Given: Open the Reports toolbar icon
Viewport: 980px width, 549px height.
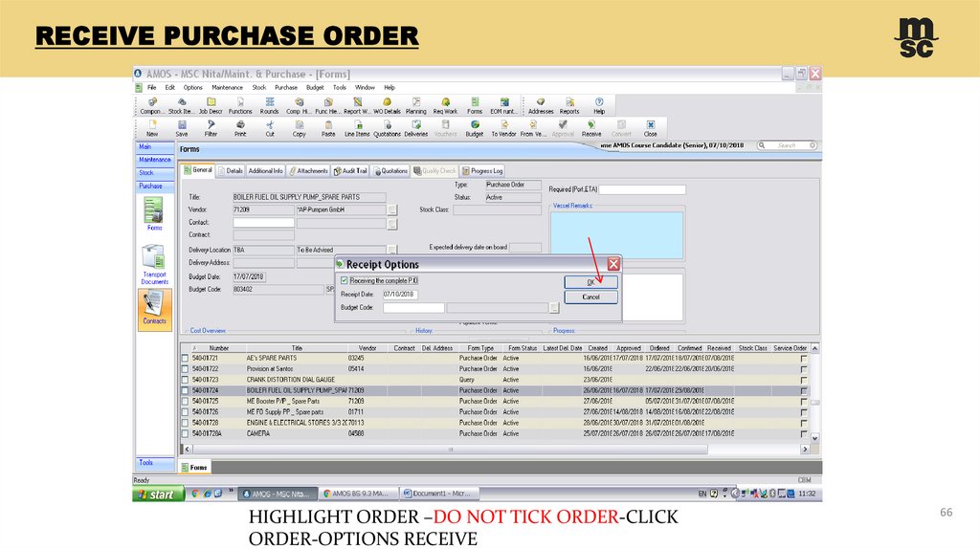Looking at the screenshot, I should 569,105.
